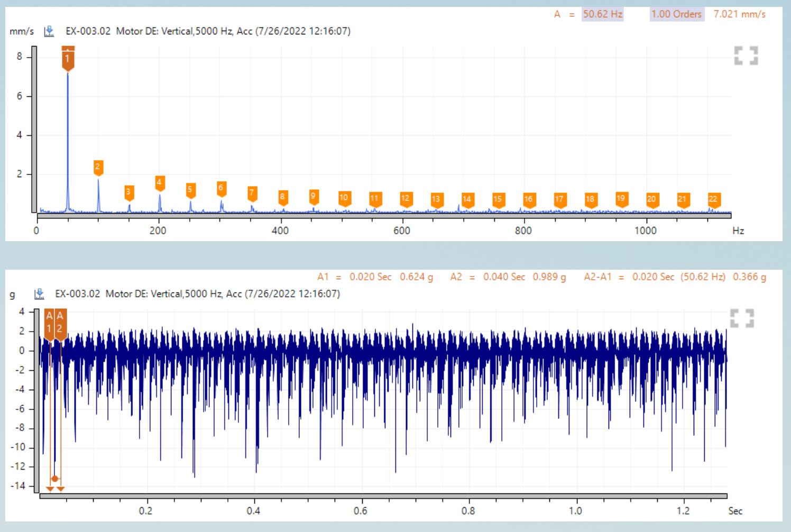Click the export icon beside the waveform title

pos(39,294)
